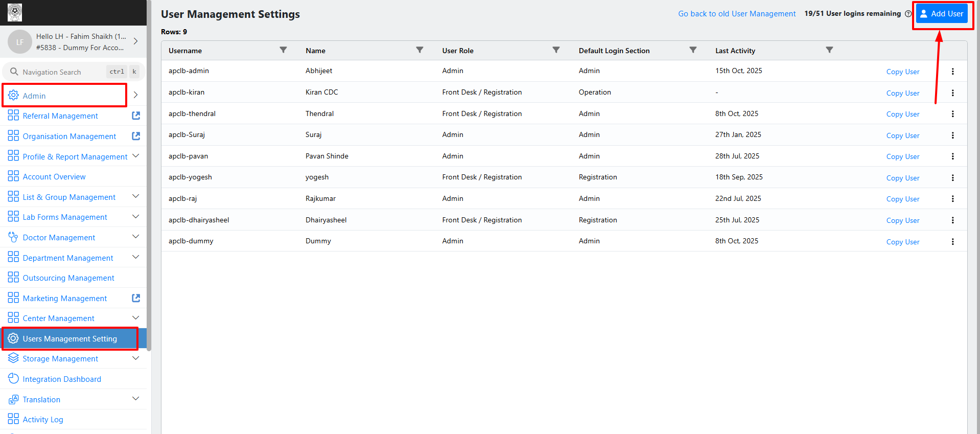Image resolution: width=980 pixels, height=434 pixels.
Task: Click the Username column filter icon
Action: tap(283, 50)
